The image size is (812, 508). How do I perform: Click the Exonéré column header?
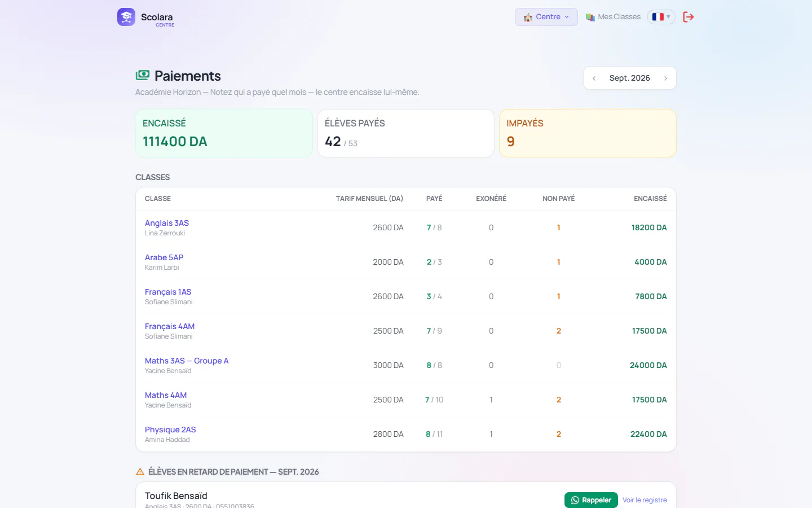491,199
